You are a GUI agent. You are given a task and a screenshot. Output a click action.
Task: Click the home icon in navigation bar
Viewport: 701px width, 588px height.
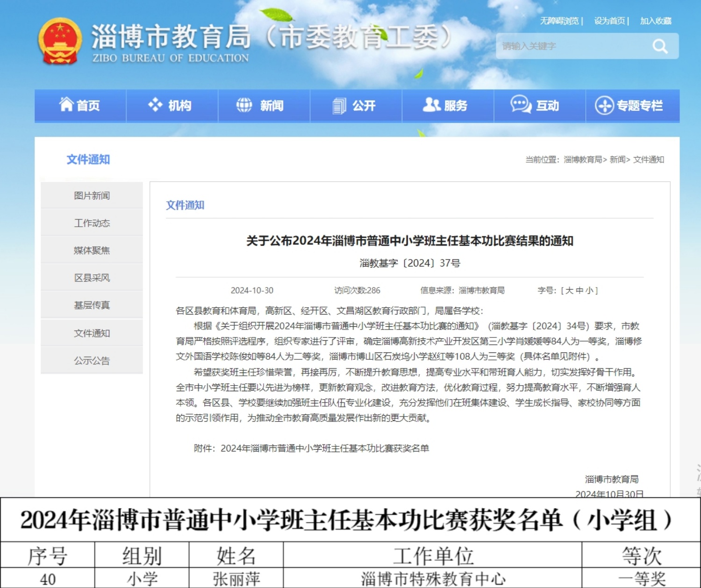point(66,104)
